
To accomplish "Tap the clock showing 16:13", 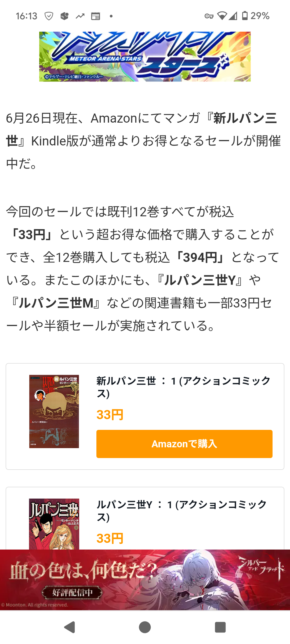I will pyautogui.click(x=26, y=16).
